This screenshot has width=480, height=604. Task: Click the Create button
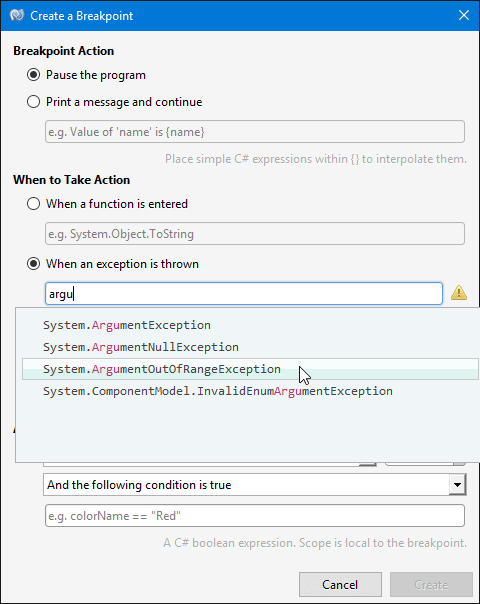click(431, 584)
